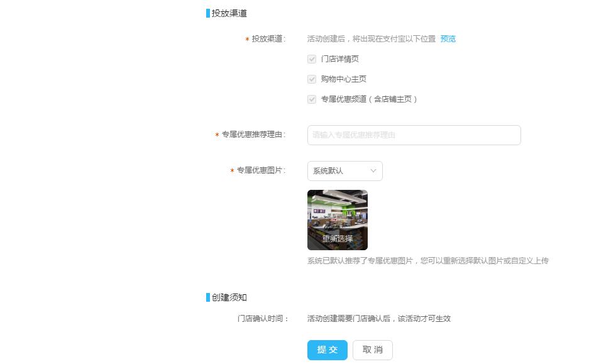
Task: Click the 门店详情页 label text
Action: click(x=340, y=59)
